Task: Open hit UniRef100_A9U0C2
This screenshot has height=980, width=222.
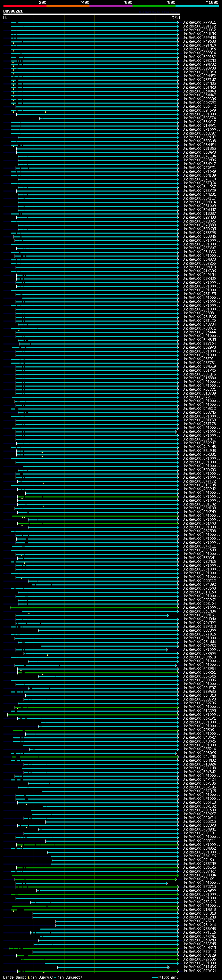Action: (x=199, y=30)
